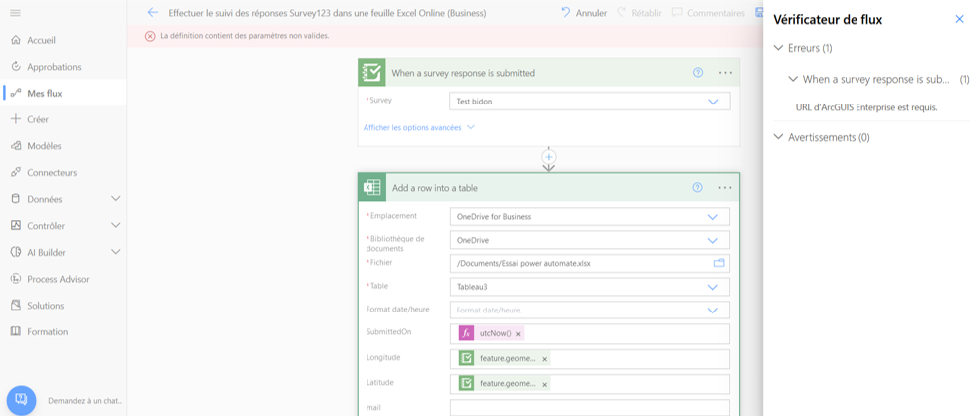Open the Table dropdown Tableau3
Screen dimensions: 980x416
(713, 287)
